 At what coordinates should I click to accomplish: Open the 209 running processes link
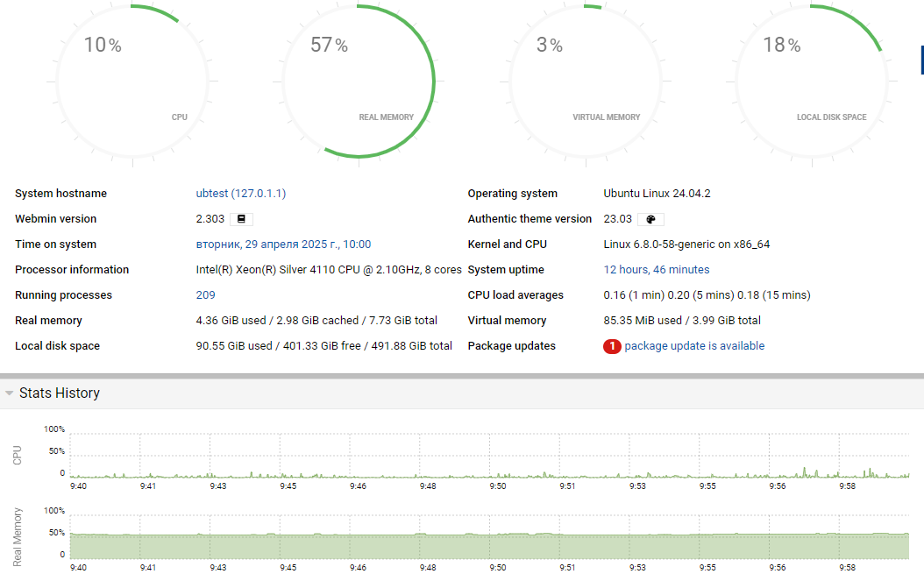click(x=205, y=295)
